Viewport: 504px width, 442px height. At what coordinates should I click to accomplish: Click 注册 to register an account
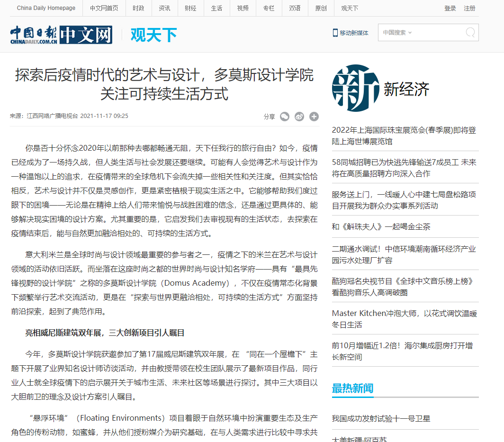(x=468, y=8)
